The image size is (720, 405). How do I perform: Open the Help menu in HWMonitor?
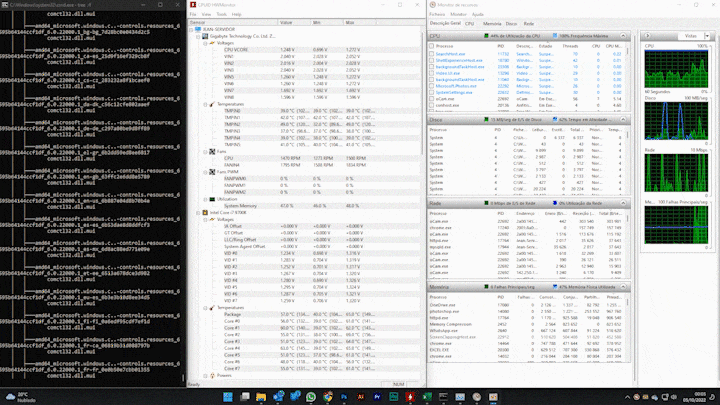click(x=236, y=14)
